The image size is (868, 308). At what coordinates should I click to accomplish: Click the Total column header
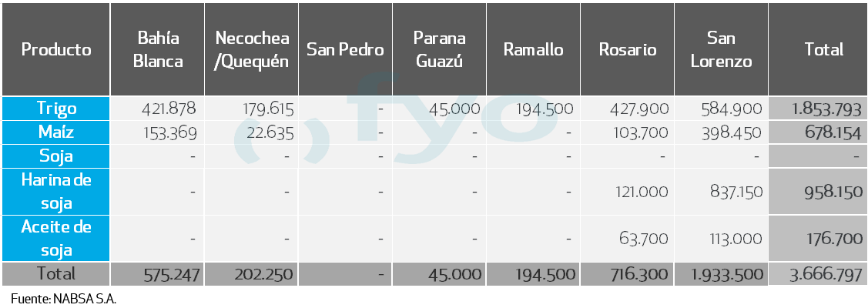coord(823,50)
